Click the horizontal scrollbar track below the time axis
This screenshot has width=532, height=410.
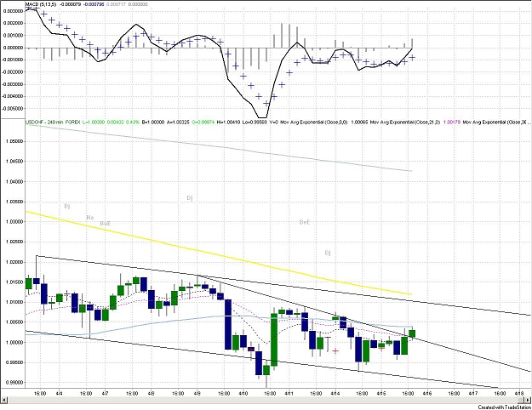pos(266,400)
